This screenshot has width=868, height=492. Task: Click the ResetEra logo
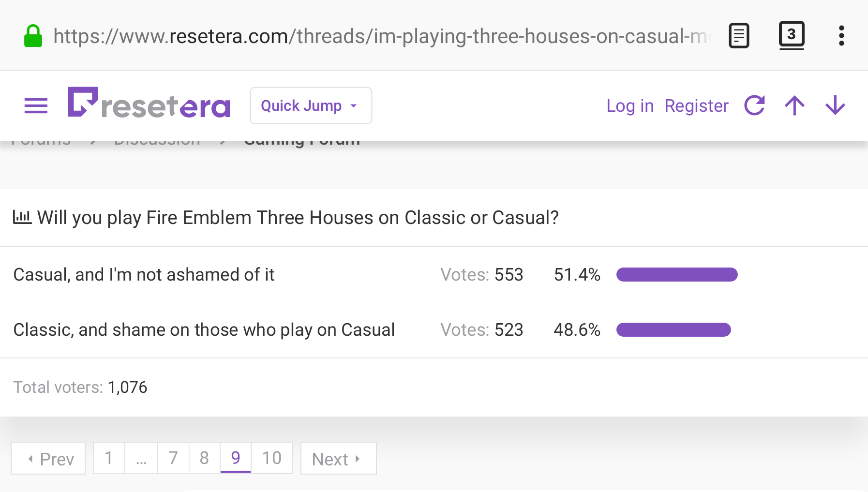(149, 103)
